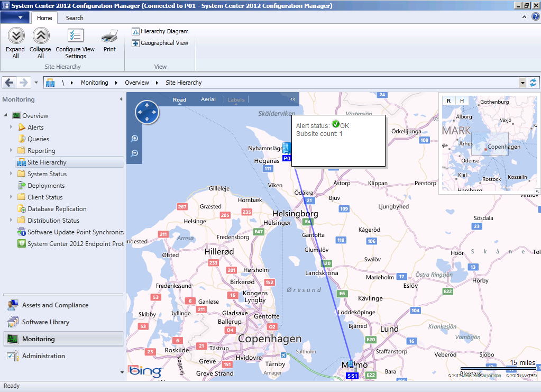This screenshot has width=541, height=392.
Task: Expand the Alerts tree node
Action: click(11, 127)
